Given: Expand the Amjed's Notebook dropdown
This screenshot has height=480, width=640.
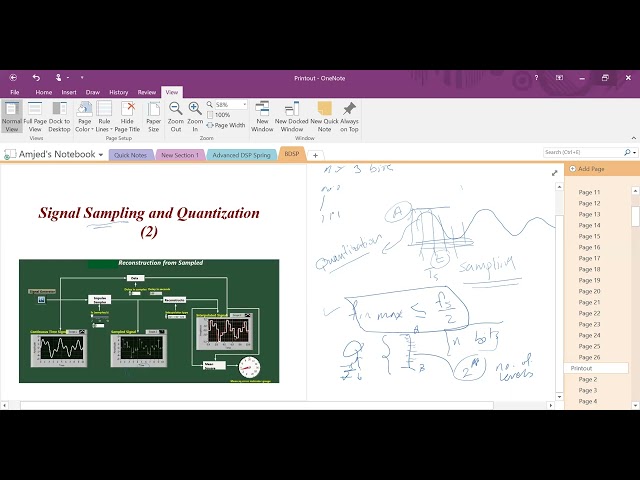Looking at the screenshot, I should (101, 155).
